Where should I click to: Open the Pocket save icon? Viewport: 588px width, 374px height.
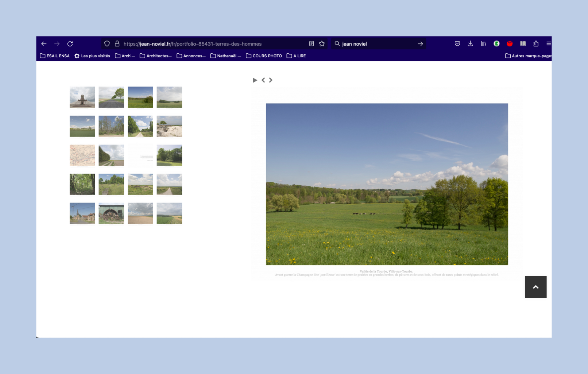pyautogui.click(x=457, y=44)
